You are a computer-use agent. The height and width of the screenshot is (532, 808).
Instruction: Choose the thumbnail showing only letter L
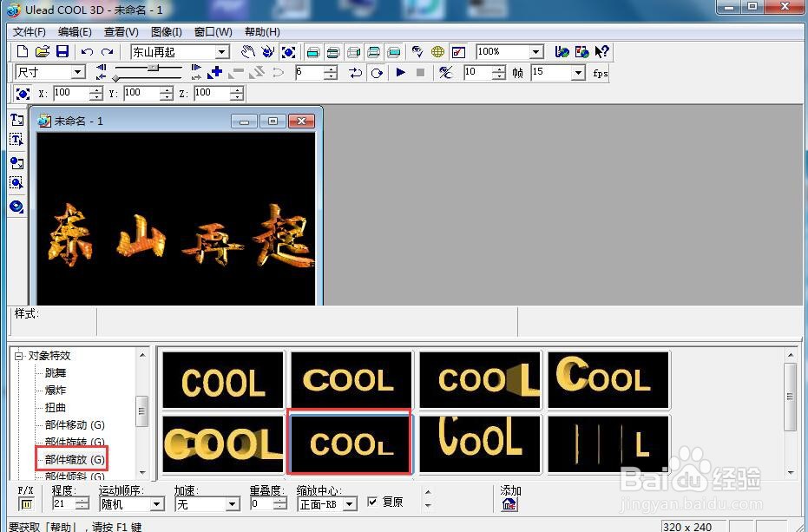pos(608,443)
